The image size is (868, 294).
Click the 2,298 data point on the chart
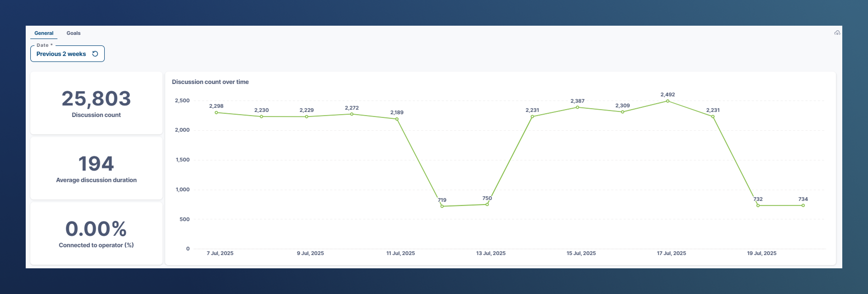click(x=216, y=112)
